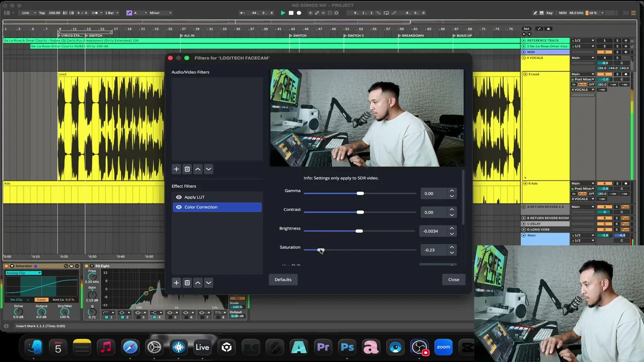Image resolution: width=644 pixels, height=362 pixels.
Task: Move the selected effect filter up
Action: point(198,283)
